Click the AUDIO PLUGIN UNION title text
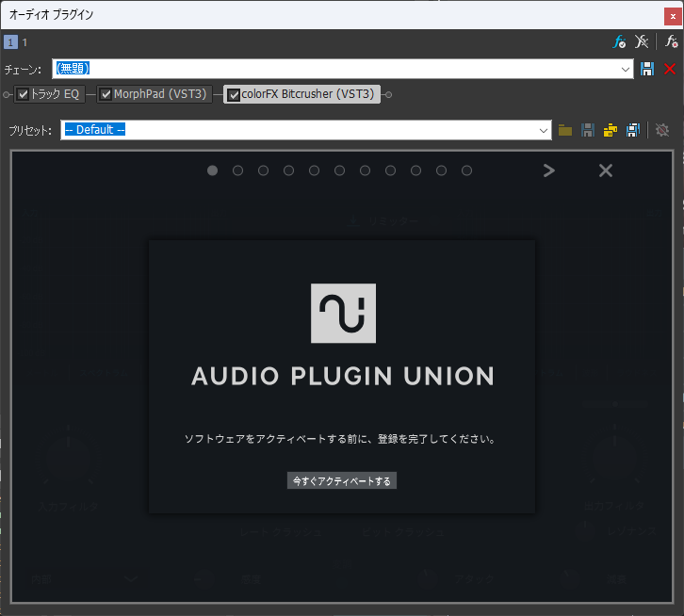The image size is (684, 616). (x=343, y=377)
